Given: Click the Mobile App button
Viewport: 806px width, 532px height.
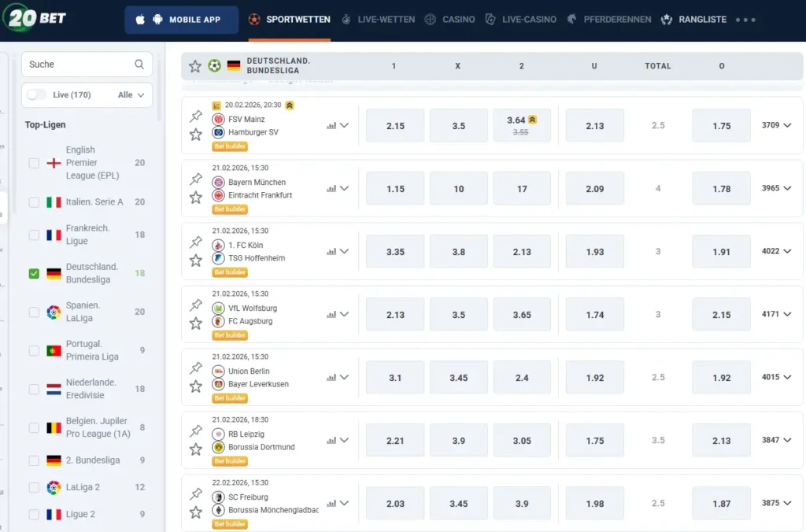Looking at the screenshot, I should (182, 20).
